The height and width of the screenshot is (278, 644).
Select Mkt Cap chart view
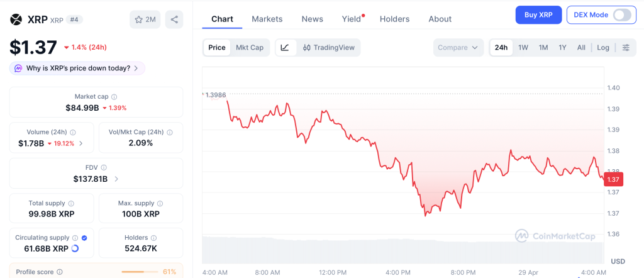(250, 47)
